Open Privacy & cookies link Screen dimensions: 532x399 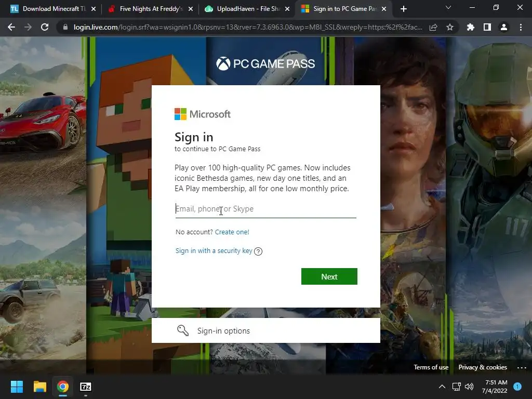click(483, 367)
